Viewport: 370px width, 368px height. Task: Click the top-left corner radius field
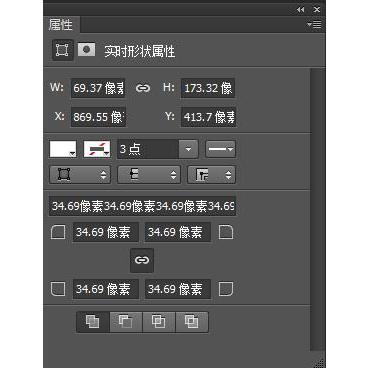tap(106, 232)
